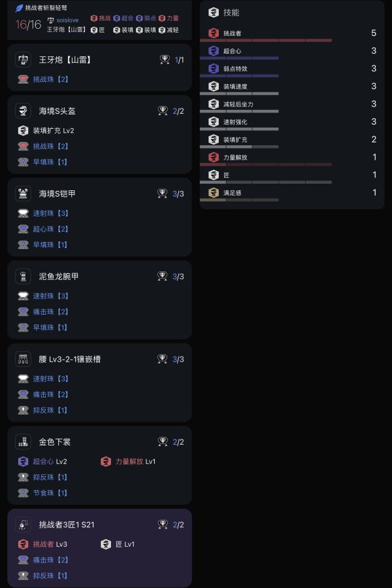
Task: Click the 海境S头盔 helmet icon
Action: pyautogui.click(x=24, y=111)
